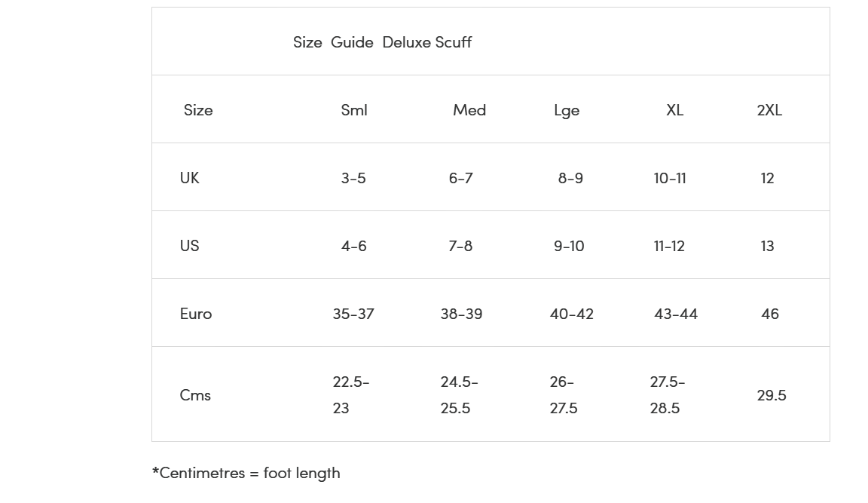Click the UK 10-11 cell

[669, 178]
